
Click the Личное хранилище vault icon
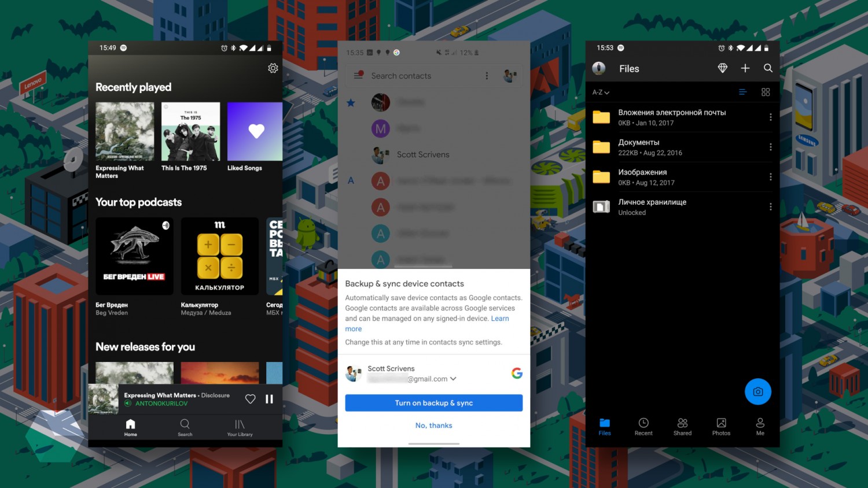point(601,206)
